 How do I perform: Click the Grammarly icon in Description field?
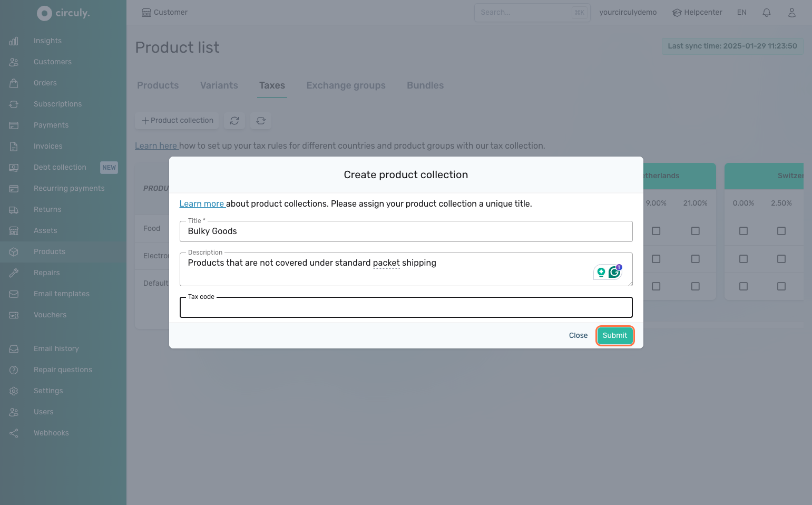tap(614, 272)
